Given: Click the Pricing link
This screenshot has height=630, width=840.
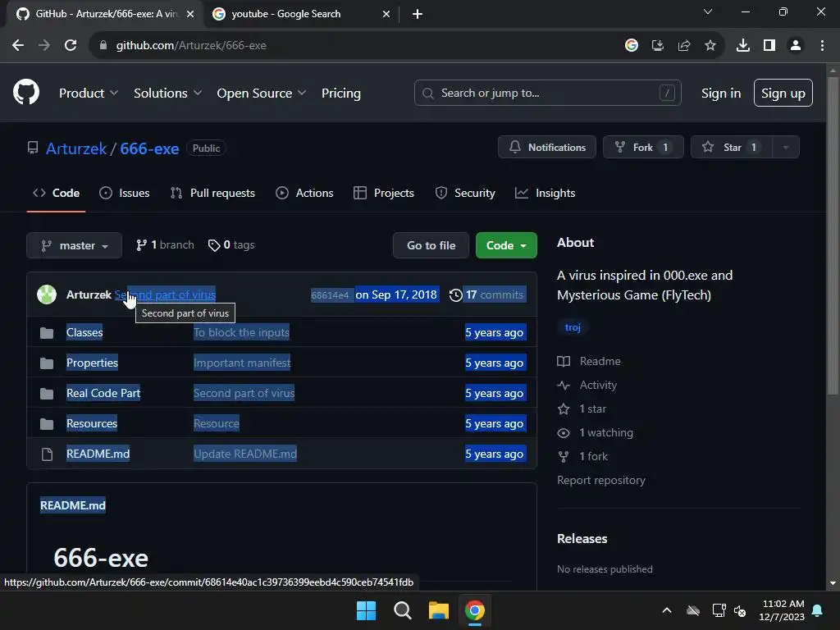Looking at the screenshot, I should (x=341, y=94).
